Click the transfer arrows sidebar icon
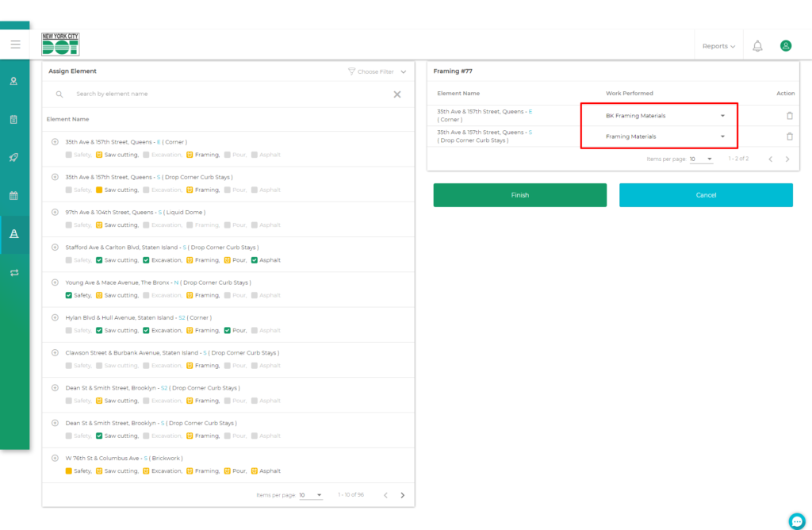The width and height of the screenshot is (812, 530). pos(14,273)
